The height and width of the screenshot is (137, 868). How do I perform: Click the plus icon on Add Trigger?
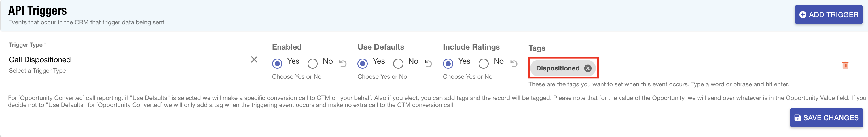click(x=803, y=15)
